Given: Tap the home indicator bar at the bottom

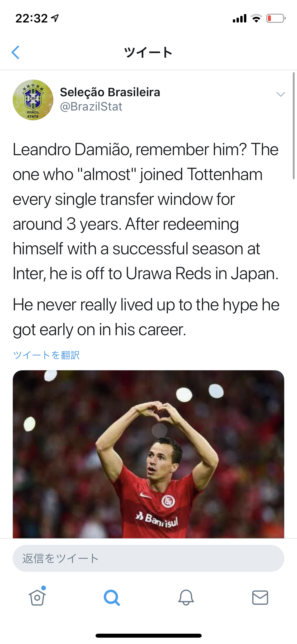Looking at the screenshot, I should pos(148,636).
